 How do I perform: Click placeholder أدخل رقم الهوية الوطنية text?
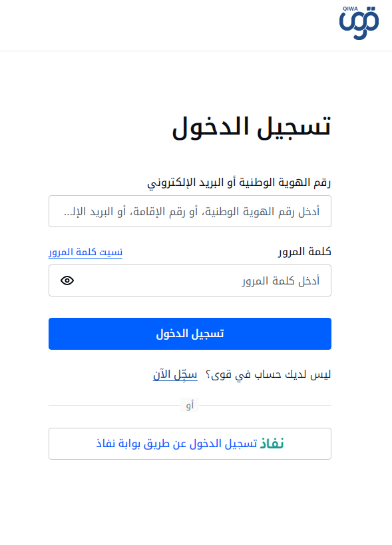[x=192, y=211]
